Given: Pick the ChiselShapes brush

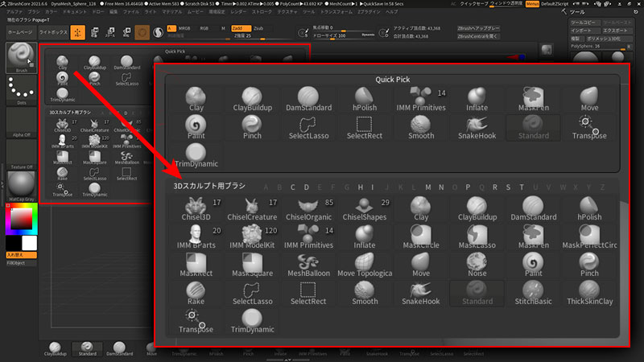Looking at the screenshot, I should tap(365, 209).
